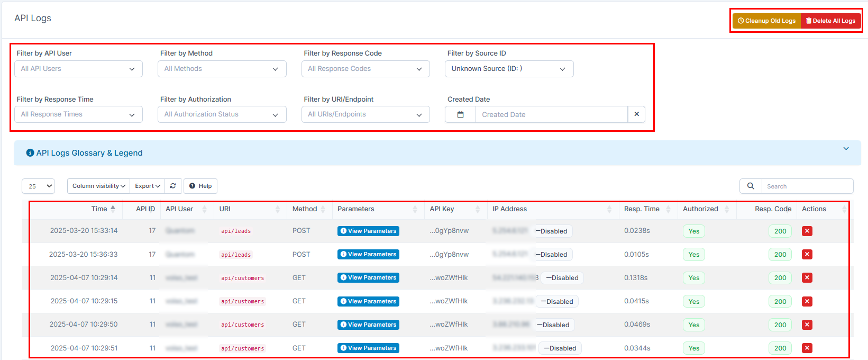Open the Export menu
868x360 pixels.
pyautogui.click(x=147, y=186)
